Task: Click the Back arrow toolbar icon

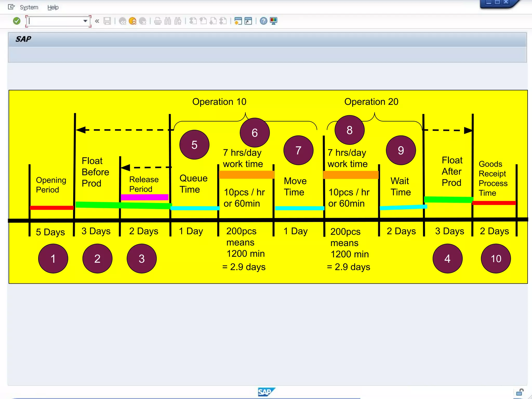Action: pyautogui.click(x=122, y=21)
